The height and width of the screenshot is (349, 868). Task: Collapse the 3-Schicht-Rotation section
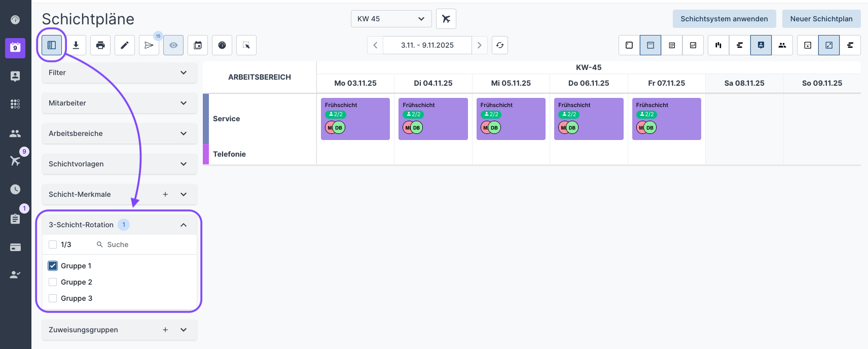184,225
